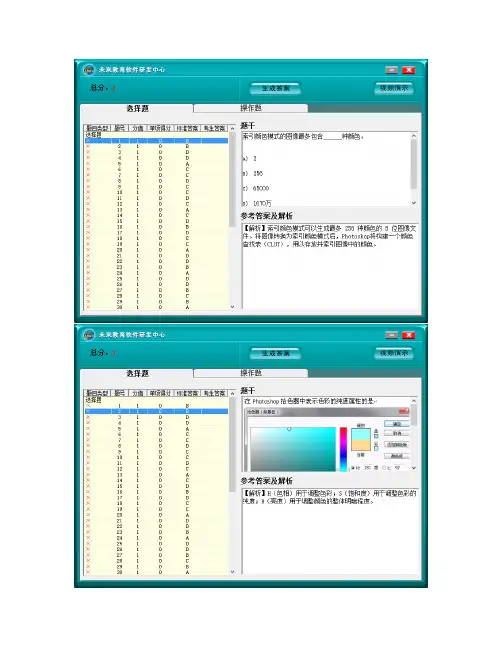Click red X mark of row 20 in lower window
Screen dimensions: 502x649
(88, 515)
